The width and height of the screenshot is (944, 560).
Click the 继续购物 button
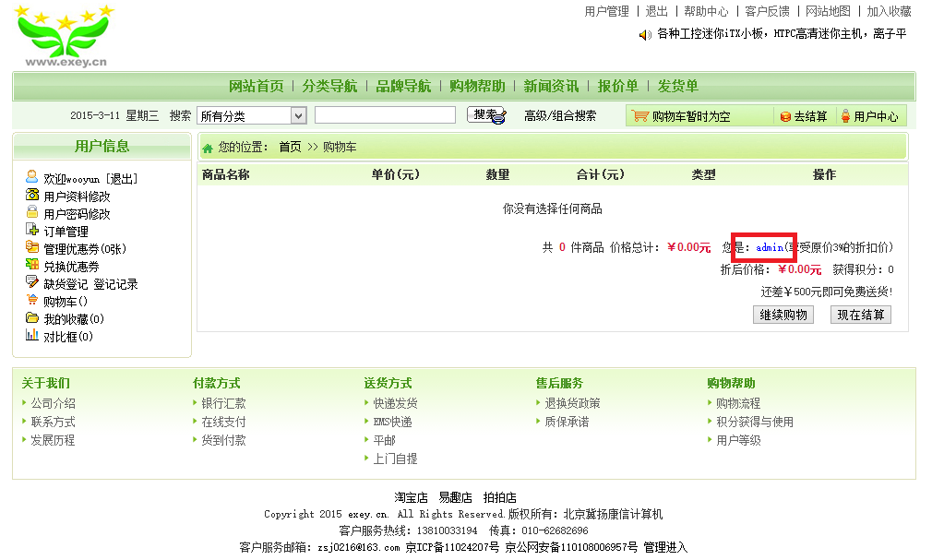coord(783,315)
